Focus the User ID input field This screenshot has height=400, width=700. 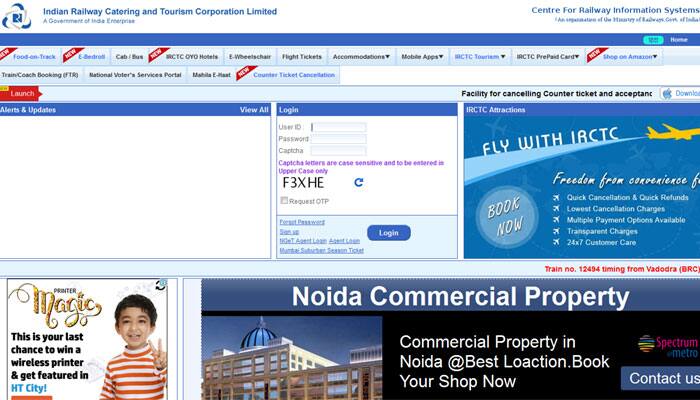click(x=338, y=127)
